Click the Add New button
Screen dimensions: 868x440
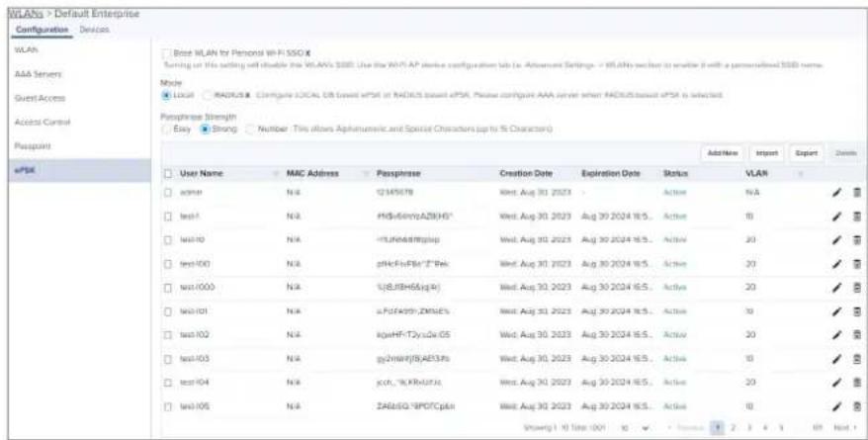(723, 152)
